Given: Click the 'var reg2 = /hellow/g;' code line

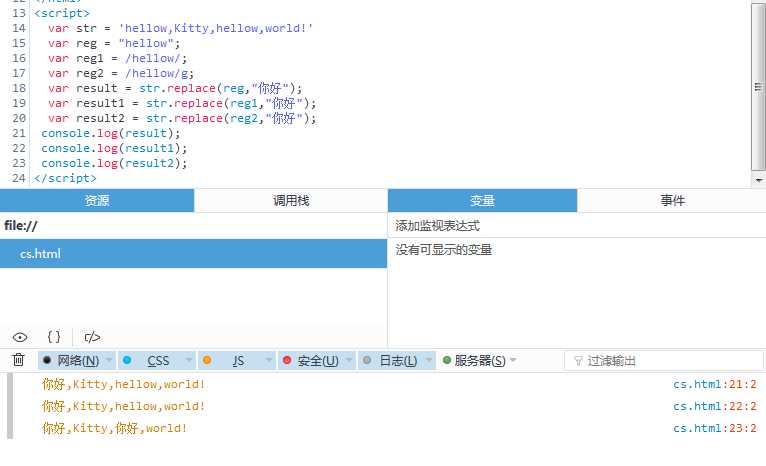Looking at the screenshot, I should pos(121,73).
